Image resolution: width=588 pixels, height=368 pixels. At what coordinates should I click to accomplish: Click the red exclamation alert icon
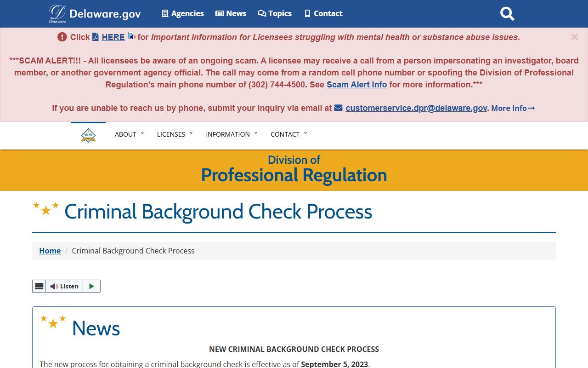tap(62, 37)
